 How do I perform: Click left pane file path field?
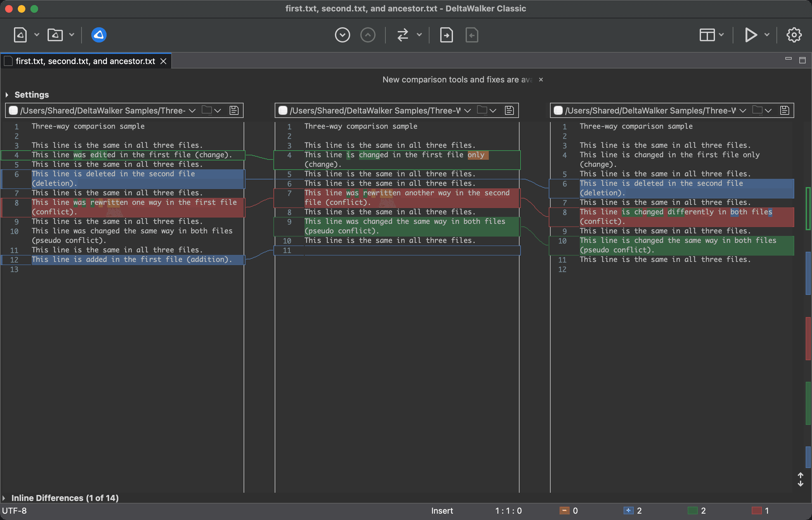(x=103, y=110)
